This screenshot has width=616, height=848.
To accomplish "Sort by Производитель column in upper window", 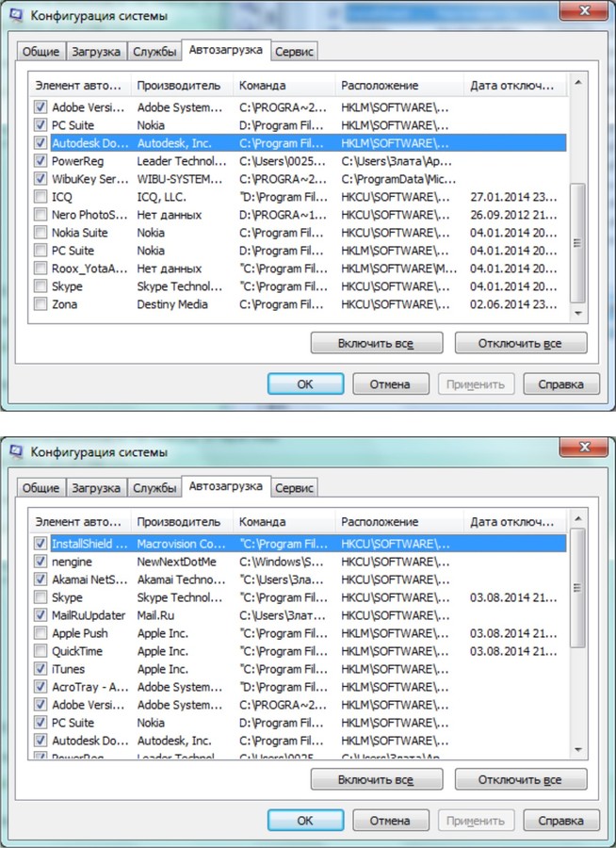I will tap(182, 86).
